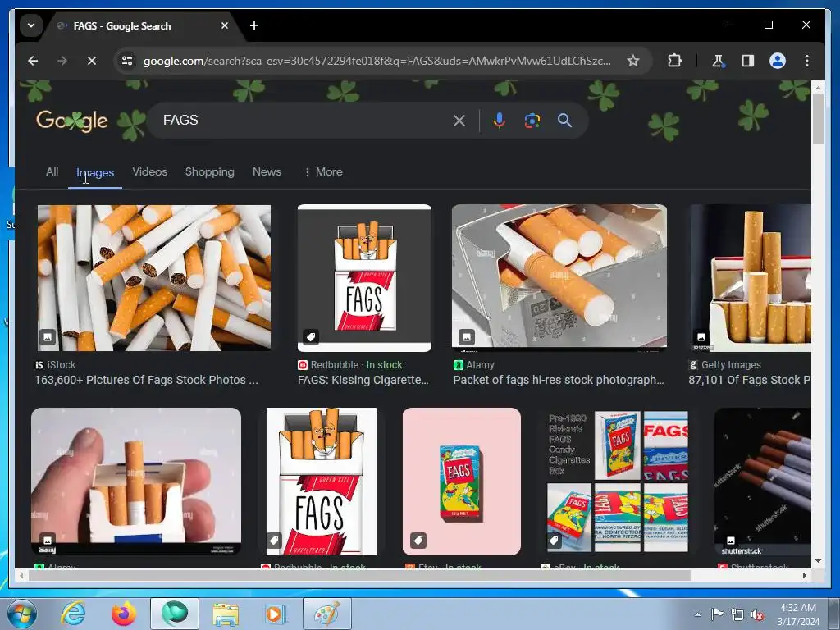Click image badge on Alamy packet thumbnail
Viewport: 840px width, 630px height.
467,337
